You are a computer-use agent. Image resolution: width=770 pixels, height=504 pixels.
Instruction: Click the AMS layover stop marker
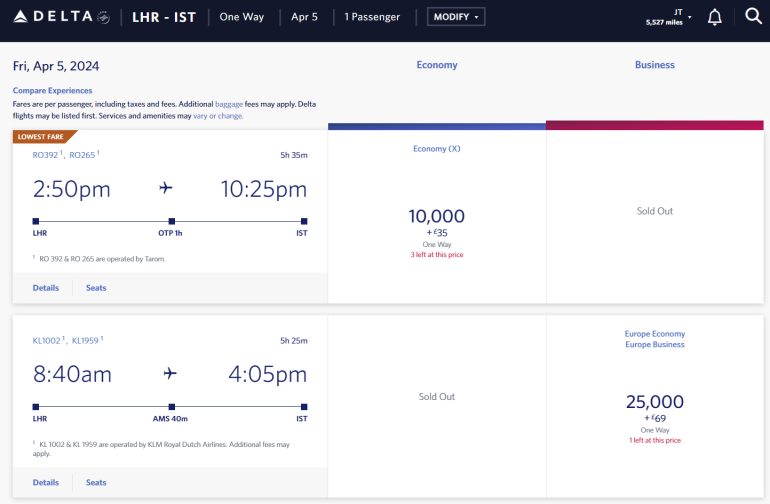[x=172, y=406]
